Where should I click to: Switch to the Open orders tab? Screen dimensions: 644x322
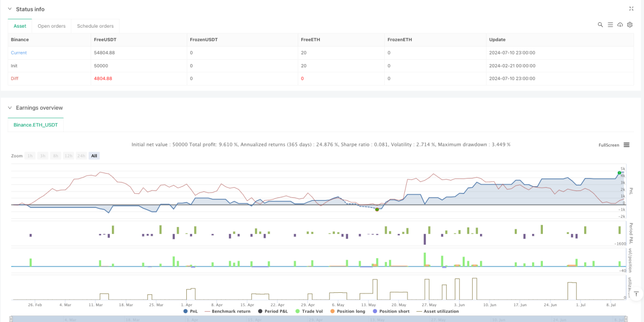tap(52, 26)
